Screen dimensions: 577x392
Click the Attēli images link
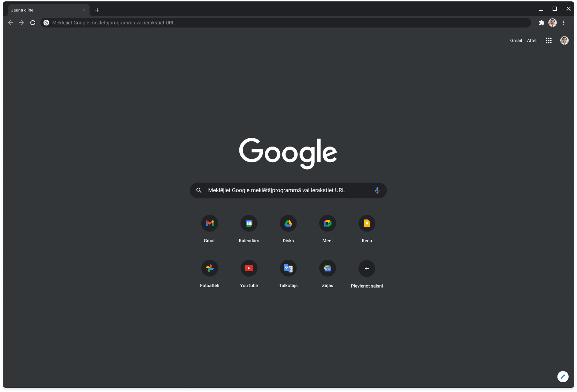tap(532, 40)
